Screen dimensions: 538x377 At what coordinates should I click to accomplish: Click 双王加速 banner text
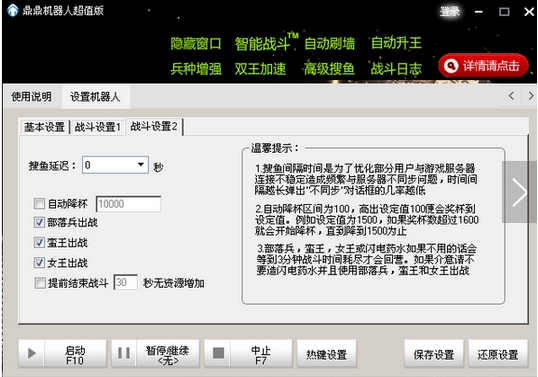coord(260,69)
